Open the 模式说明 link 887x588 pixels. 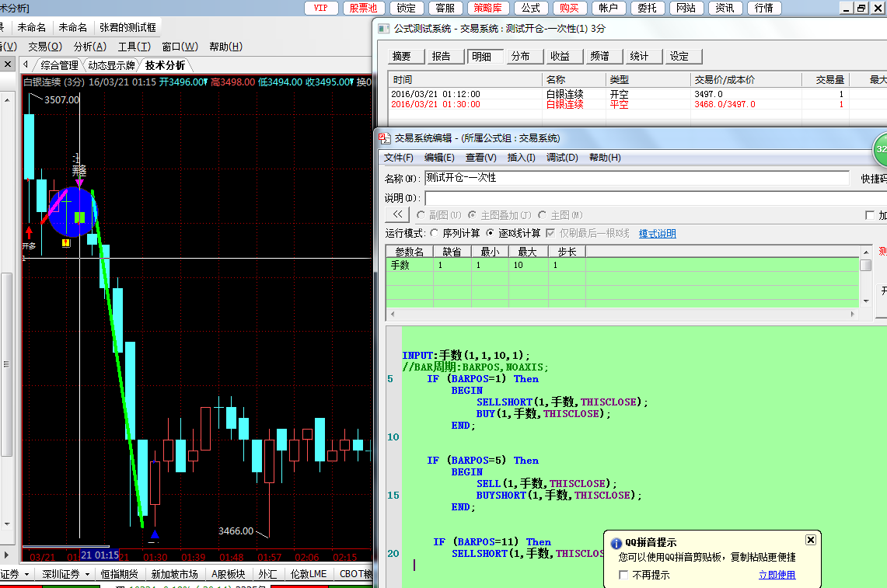pos(657,233)
